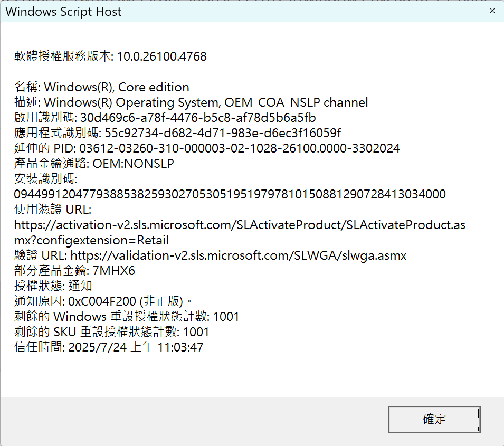The height and width of the screenshot is (446, 504).
Task: Click the 描述 OEM_COA_NSLP channel line
Action: (x=191, y=102)
